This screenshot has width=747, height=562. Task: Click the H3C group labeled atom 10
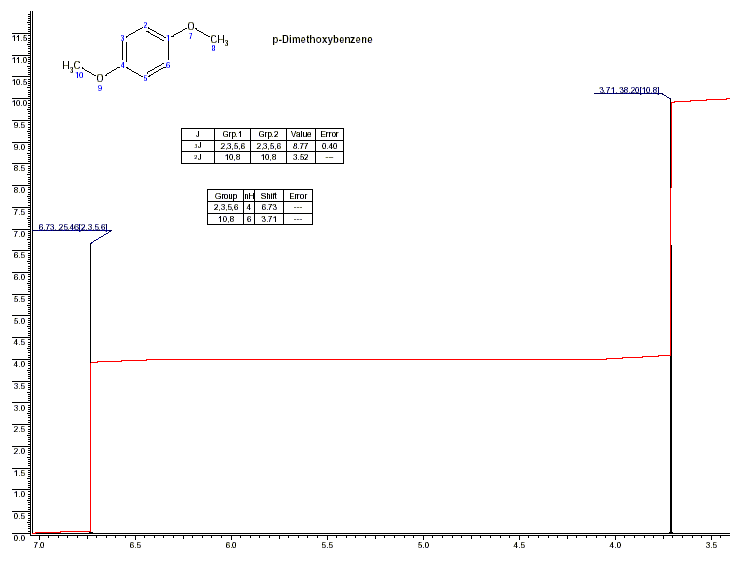click(x=71, y=66)
